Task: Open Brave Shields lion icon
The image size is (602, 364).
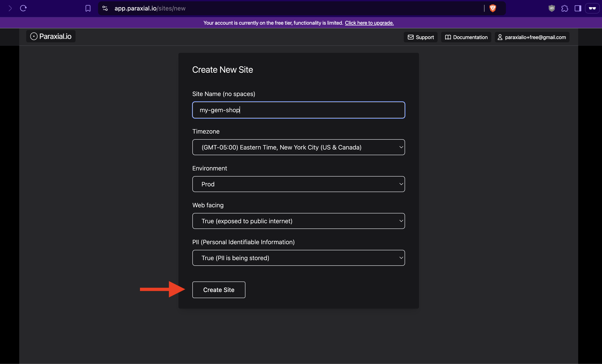Action: click(493, 8)
